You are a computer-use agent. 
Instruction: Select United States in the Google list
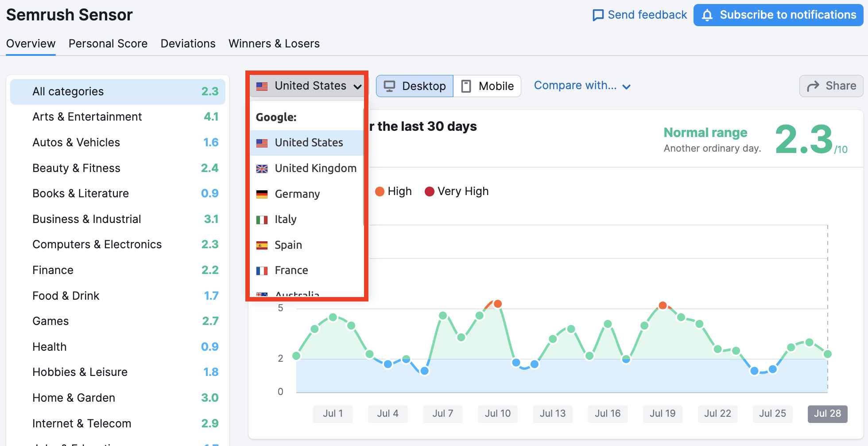click(308, 143)
